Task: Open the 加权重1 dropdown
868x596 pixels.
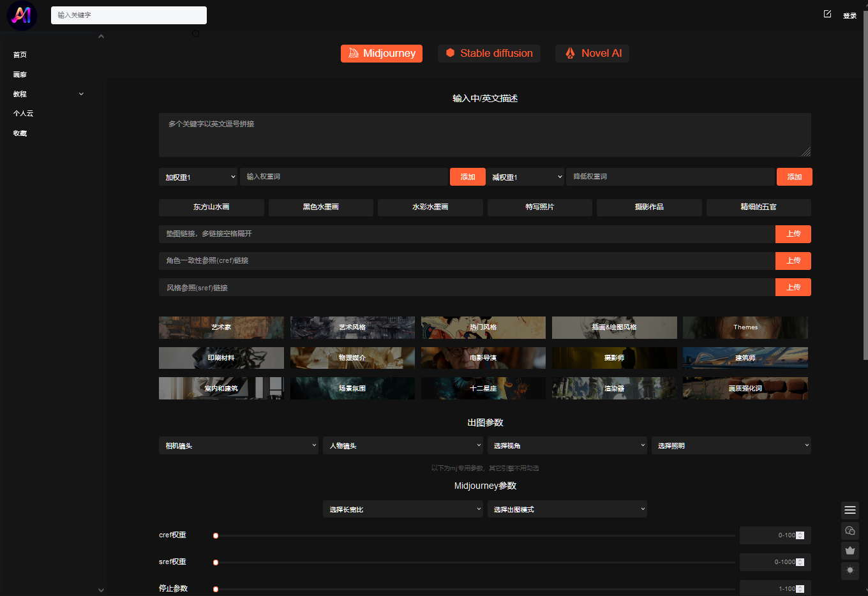Action: click(x=198, y=177)
